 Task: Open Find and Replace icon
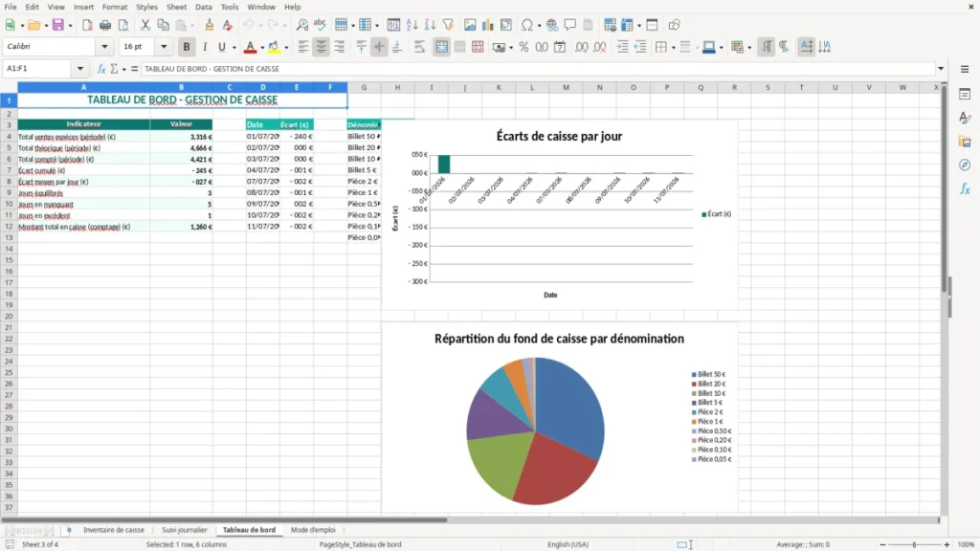[301, 25]
